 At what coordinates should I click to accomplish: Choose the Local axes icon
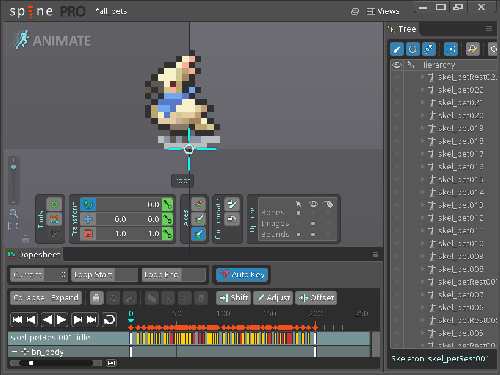(198, 204)
